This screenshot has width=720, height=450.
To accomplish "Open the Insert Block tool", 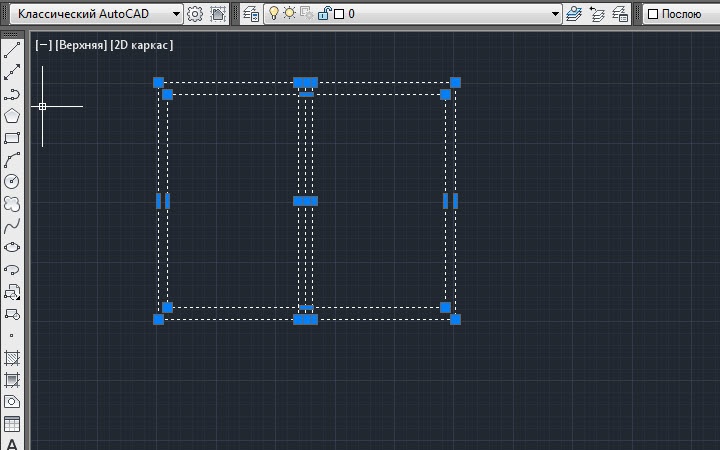I will [12, 292].
